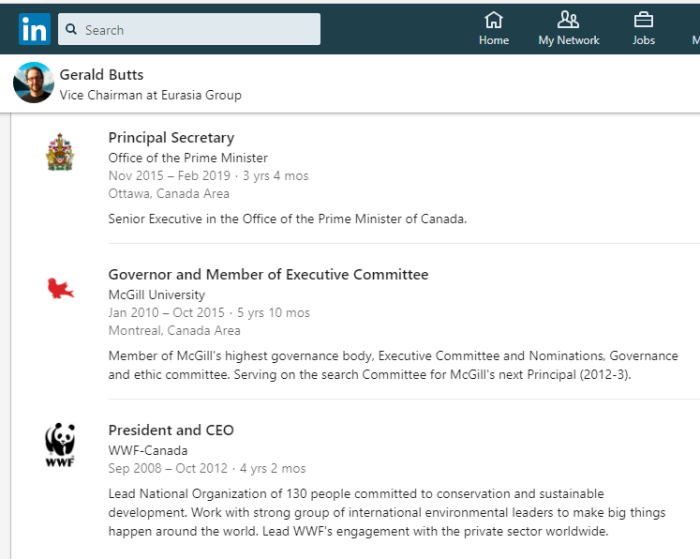The height and width of the screenshot is (559, 700).
Task: Click the McGill University company name
Action: tap(157, 295)
